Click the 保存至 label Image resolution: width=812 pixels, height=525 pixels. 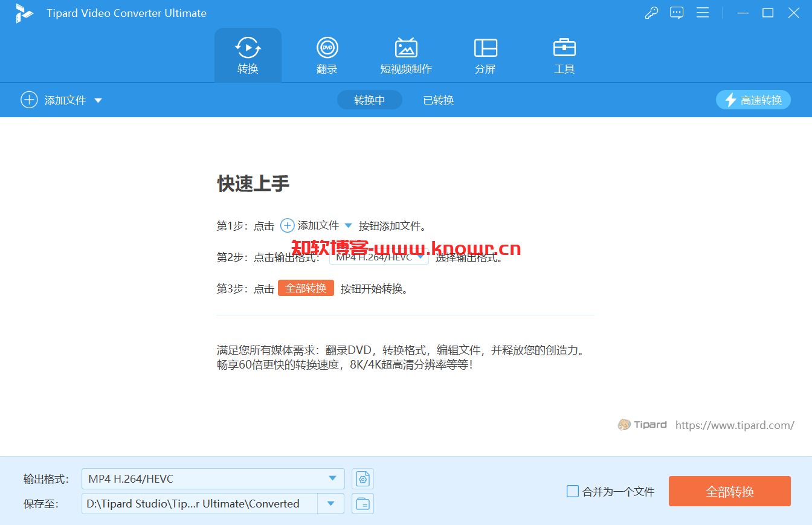(x=40, y=504)
